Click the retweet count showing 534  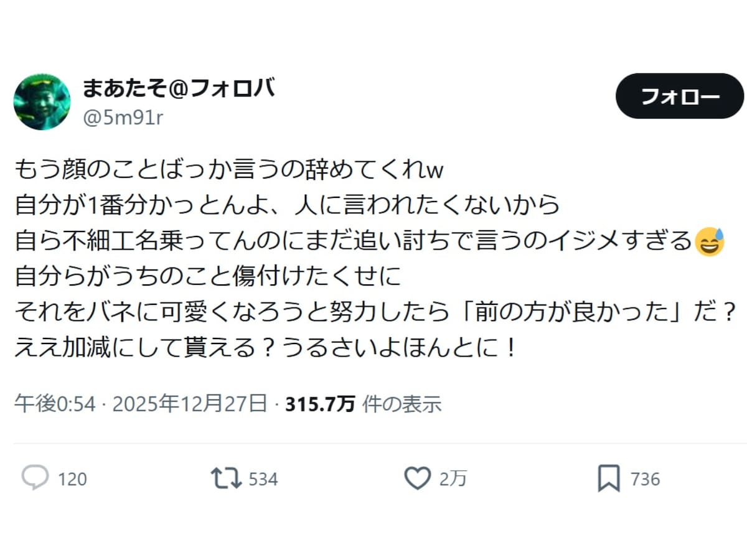(263, 479)
